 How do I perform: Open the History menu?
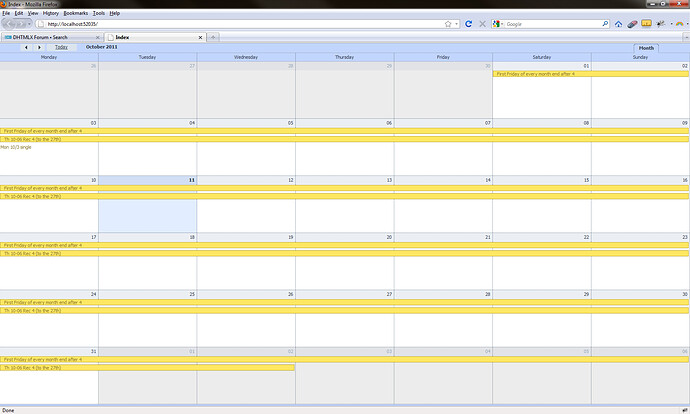coord(51,13)
